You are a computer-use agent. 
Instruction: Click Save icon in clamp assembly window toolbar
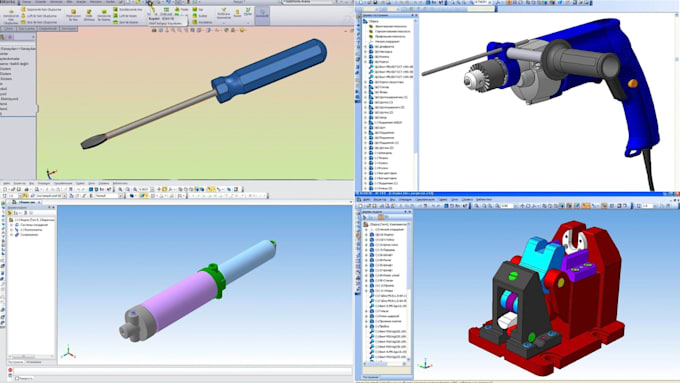coord(374,206)
